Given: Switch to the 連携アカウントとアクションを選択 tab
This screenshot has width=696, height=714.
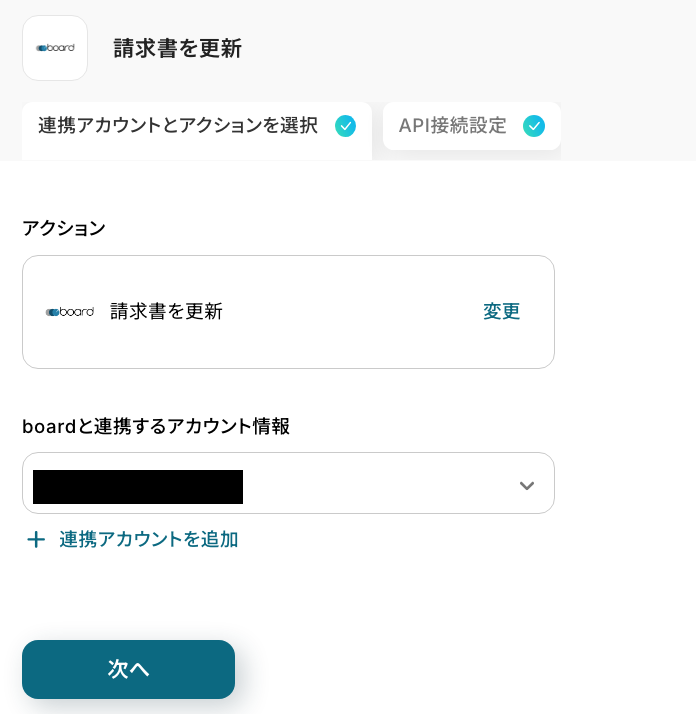Looking at the screenshot, I should point(178,126).
